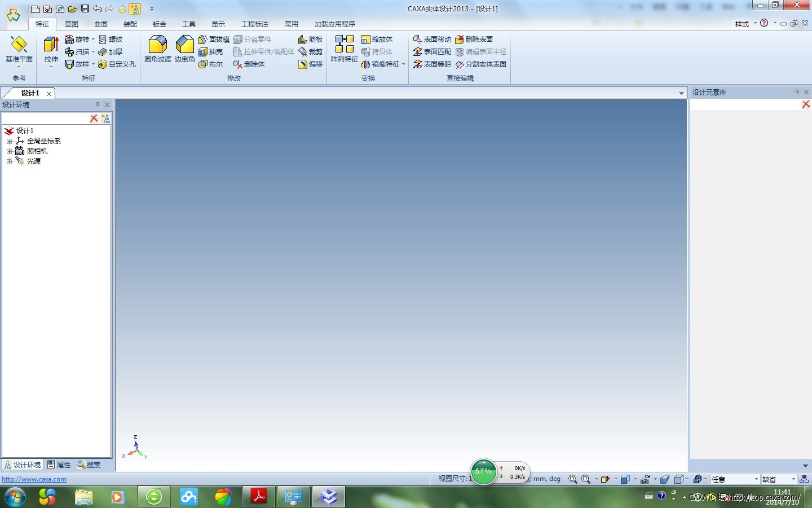Select the 拉伸 extrude feature tool
This screenshot has height=508, width=812.
tap(51, 49)
